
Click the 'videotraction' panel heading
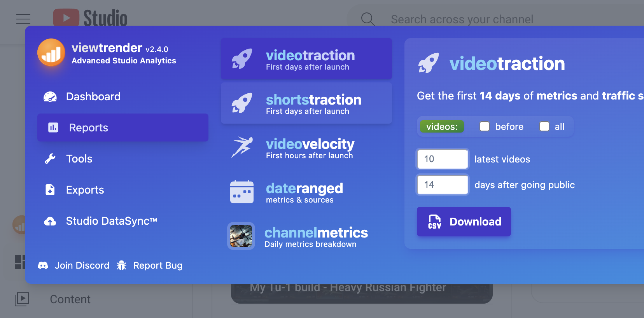click(x=507, y=64)
